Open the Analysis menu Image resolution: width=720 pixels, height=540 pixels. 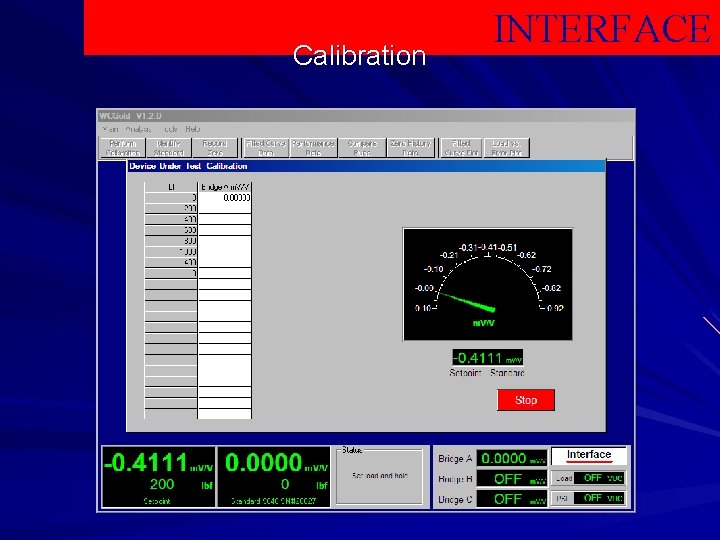138,129
